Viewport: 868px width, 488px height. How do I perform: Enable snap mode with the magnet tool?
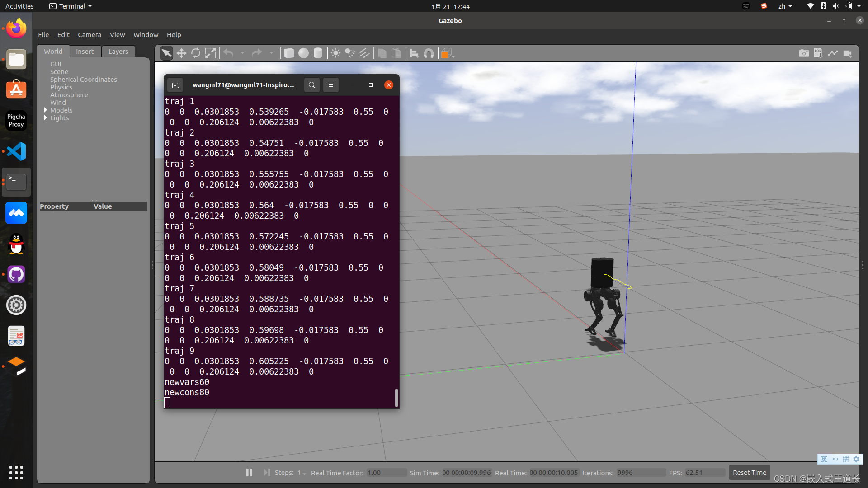[x=429, y=53]
